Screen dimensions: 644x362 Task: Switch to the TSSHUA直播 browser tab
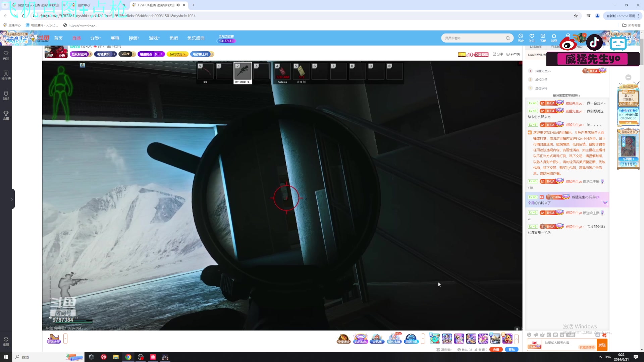coord(156,5)
